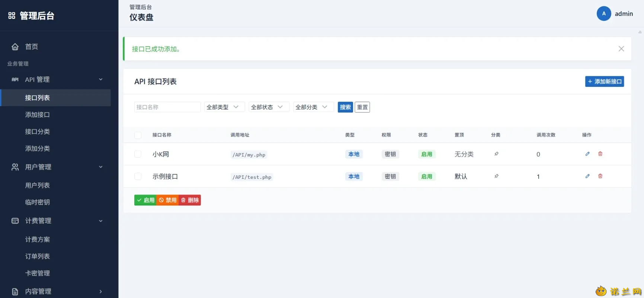The image size is (644, 298).
Task: Open the 全部状态 filter dropdown
Action: [269, 107]
